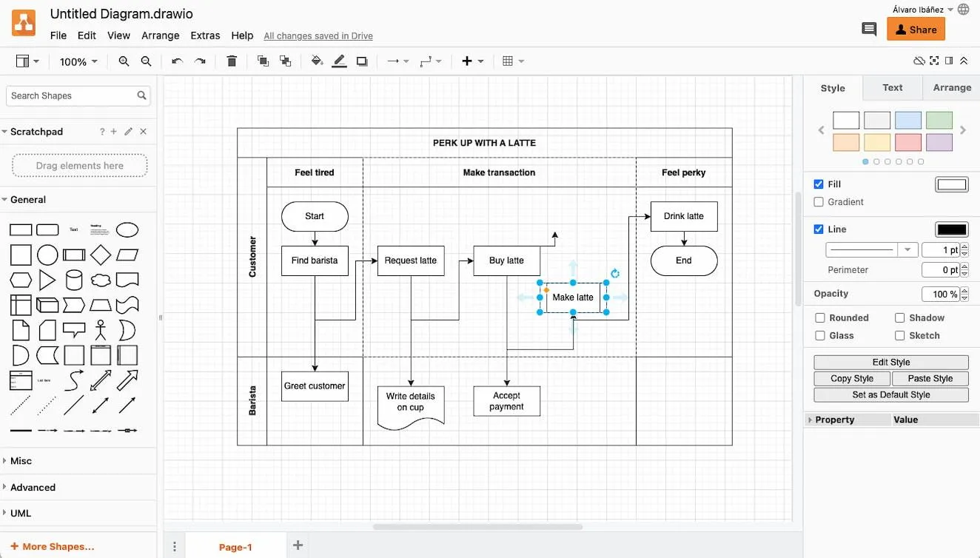Enable the Sketch checkbox
Viewport: 980px width, 558px height.
click(900, 336)
